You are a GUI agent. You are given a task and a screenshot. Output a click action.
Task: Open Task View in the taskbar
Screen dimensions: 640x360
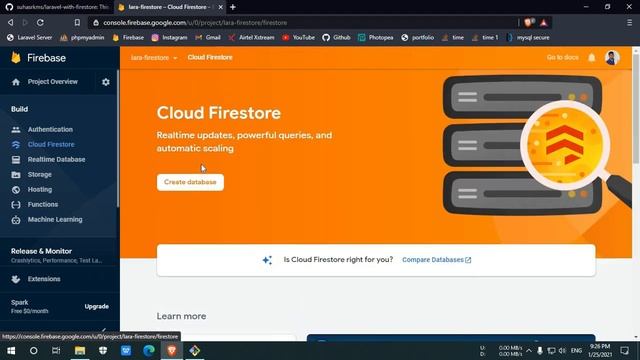pyautogui.click(x=56, y=351)
